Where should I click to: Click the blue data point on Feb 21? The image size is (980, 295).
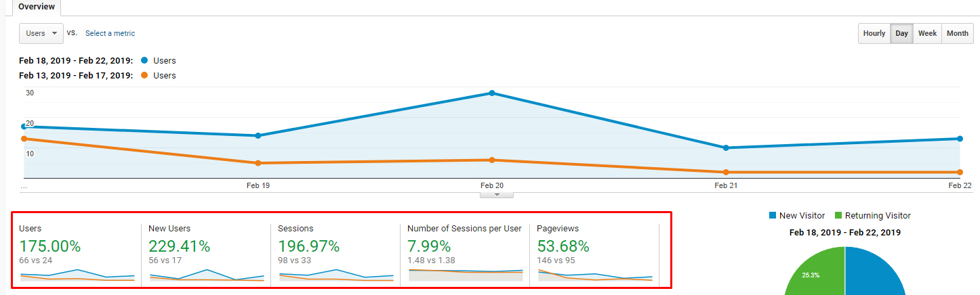point(726,147)
